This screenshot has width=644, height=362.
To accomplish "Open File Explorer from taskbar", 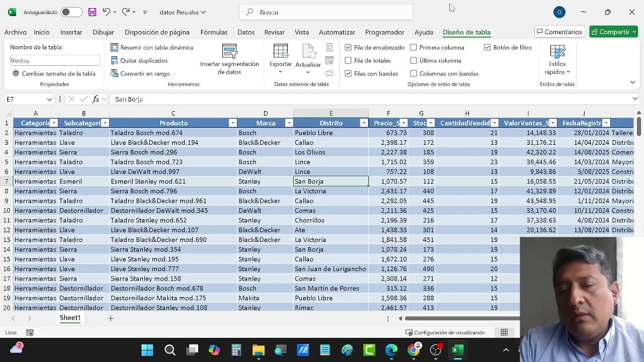I will click(259, 350).
